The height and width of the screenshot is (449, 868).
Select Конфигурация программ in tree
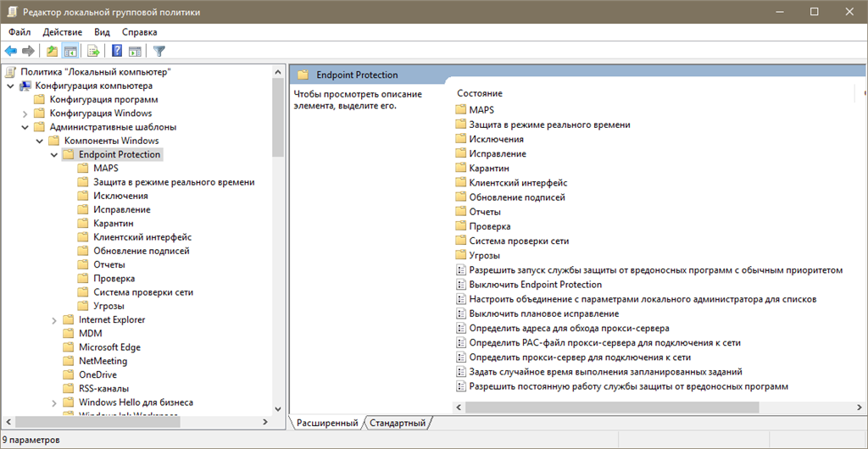(x=104, y=99)
